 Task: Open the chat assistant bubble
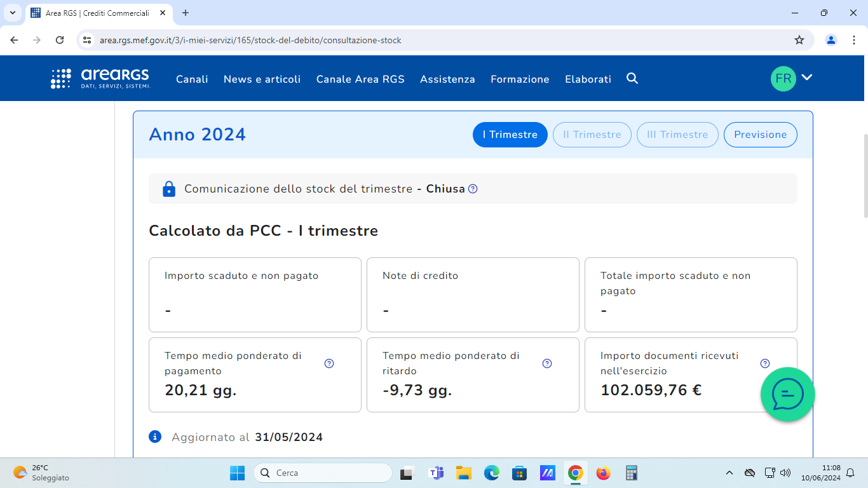click(787, 395)
